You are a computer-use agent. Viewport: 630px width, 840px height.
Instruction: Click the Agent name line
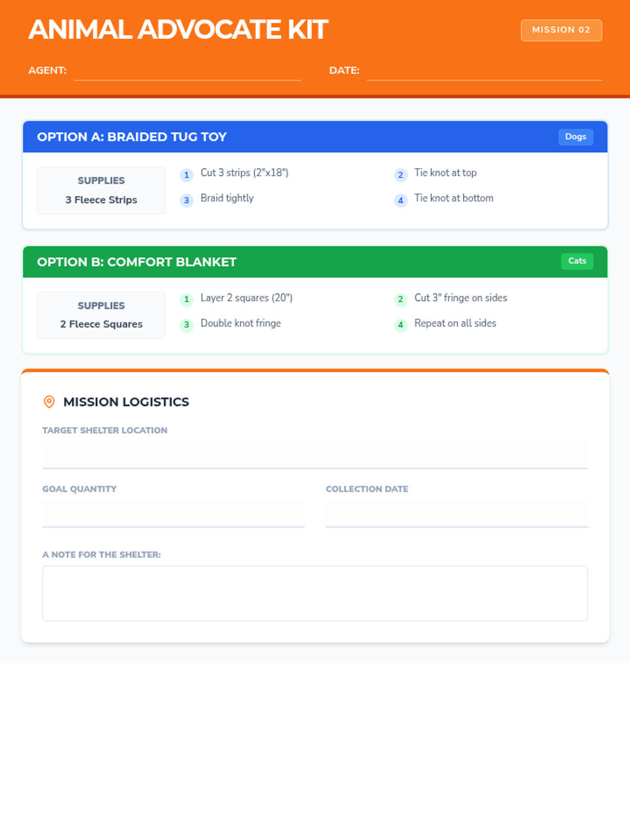point(187,71)
